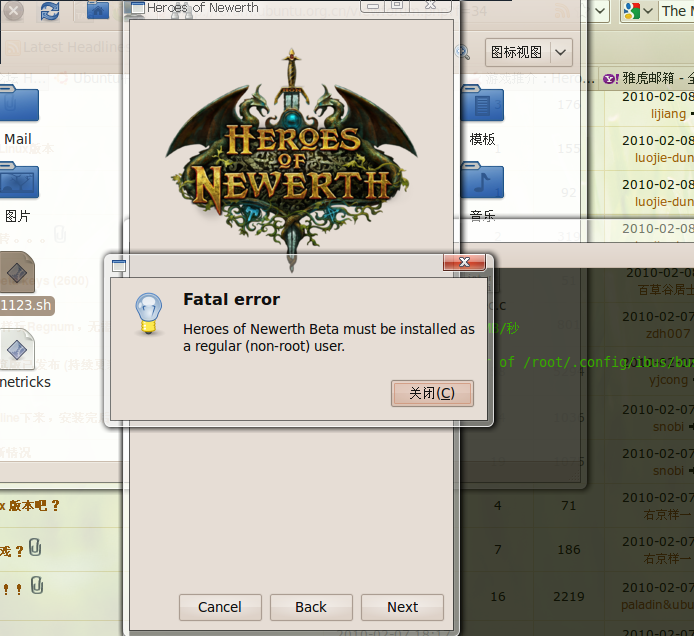Click the zoom magnifier icon in file manager
694x636 pixels.
pyautogui.click(x=463, y=52)
